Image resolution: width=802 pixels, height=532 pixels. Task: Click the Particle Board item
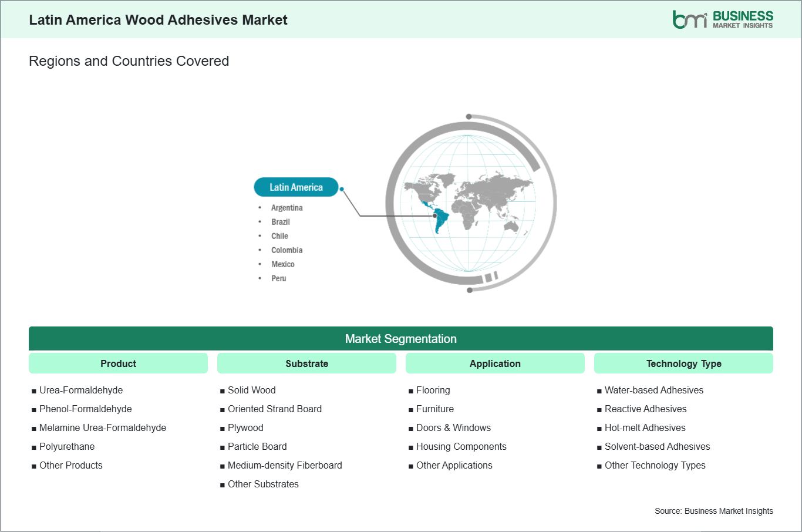click(x=257, y=446)
